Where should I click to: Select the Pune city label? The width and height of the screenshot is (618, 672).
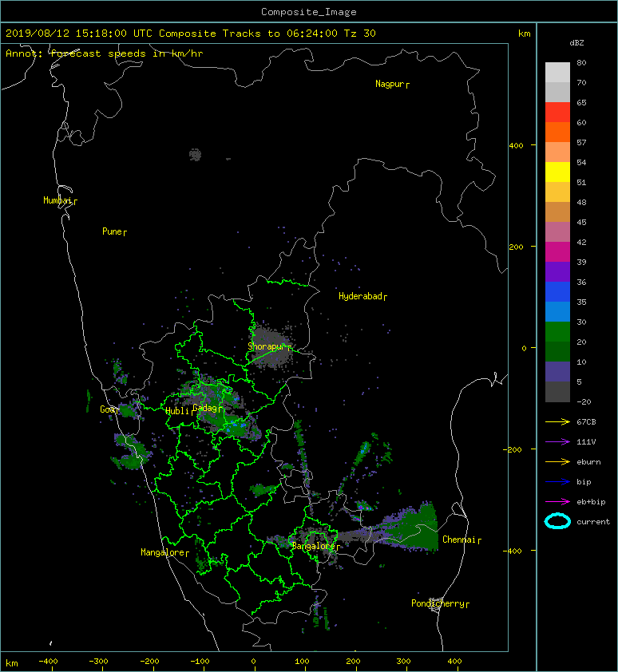pos(114,232)
